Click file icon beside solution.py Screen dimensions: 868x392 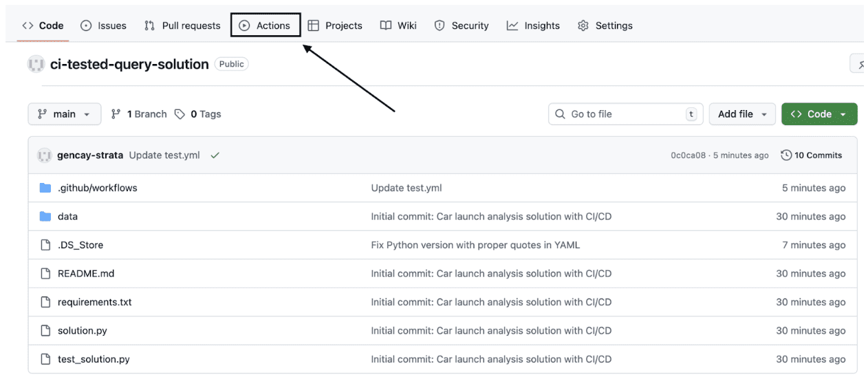(45, 331)
